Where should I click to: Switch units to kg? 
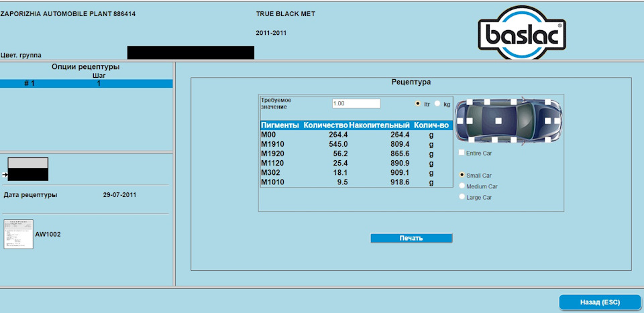click(x=437, y=104)
